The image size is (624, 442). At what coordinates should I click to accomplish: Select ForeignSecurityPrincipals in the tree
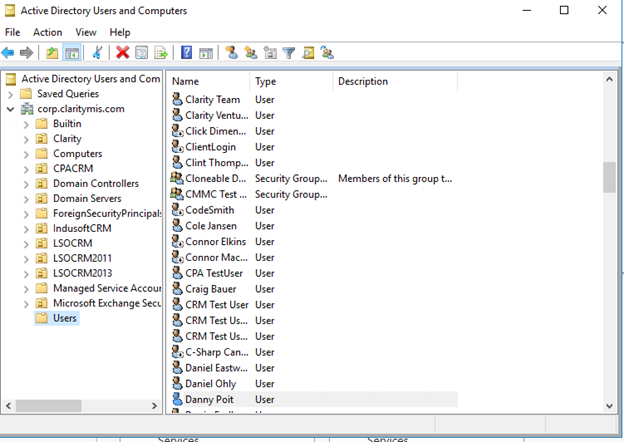(x=107, y=213)
